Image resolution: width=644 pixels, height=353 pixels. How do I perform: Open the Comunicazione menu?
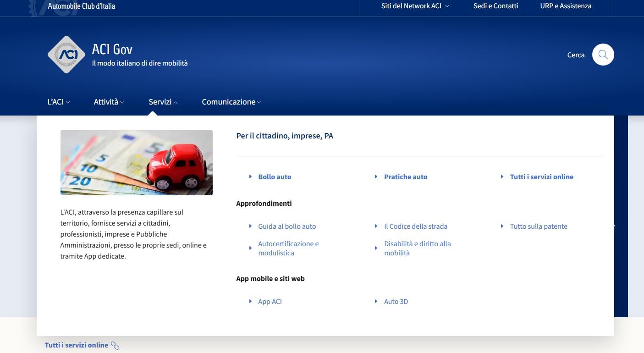[231, 102]
